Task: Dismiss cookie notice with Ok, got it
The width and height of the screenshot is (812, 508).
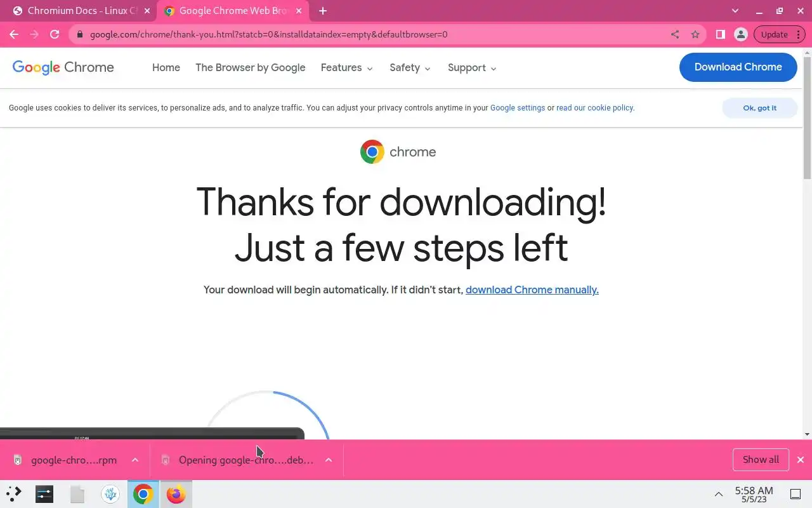Action: (759, 108)
